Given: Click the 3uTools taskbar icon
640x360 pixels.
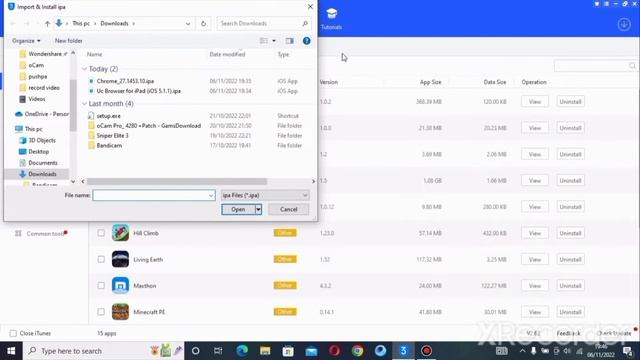Looking at the screenshot, I should 403,351.
